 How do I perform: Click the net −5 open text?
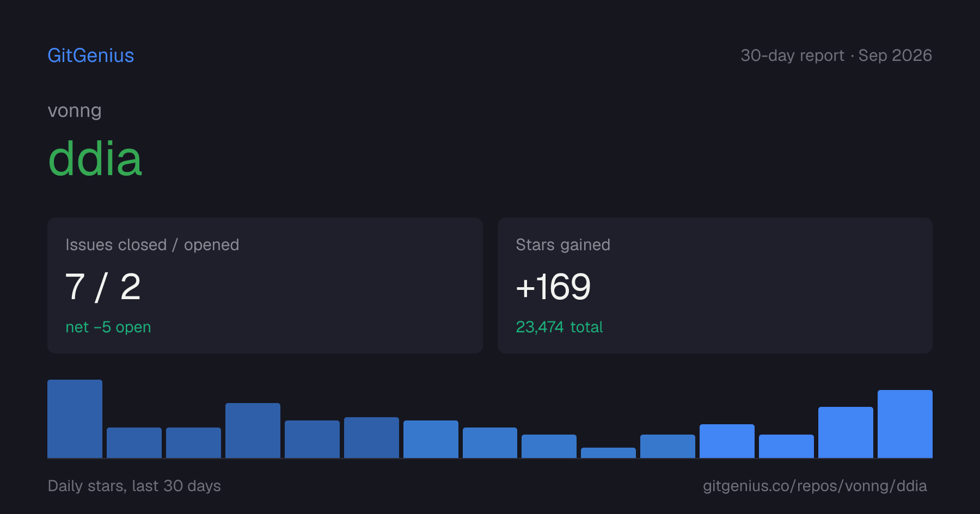point(108,327)
